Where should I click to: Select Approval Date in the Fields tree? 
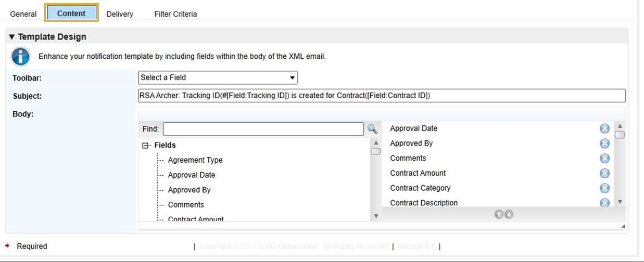[192, 175]
